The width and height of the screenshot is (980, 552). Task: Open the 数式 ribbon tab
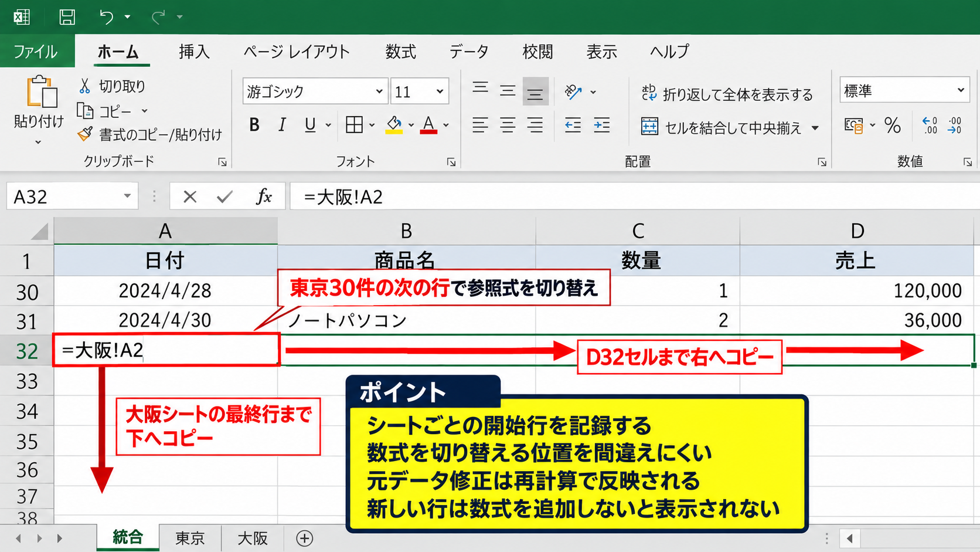tap(401, 52)
